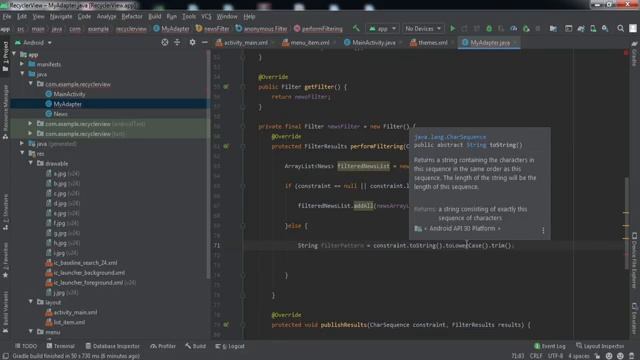Open the AVD Manager icon

pos(593,29)
